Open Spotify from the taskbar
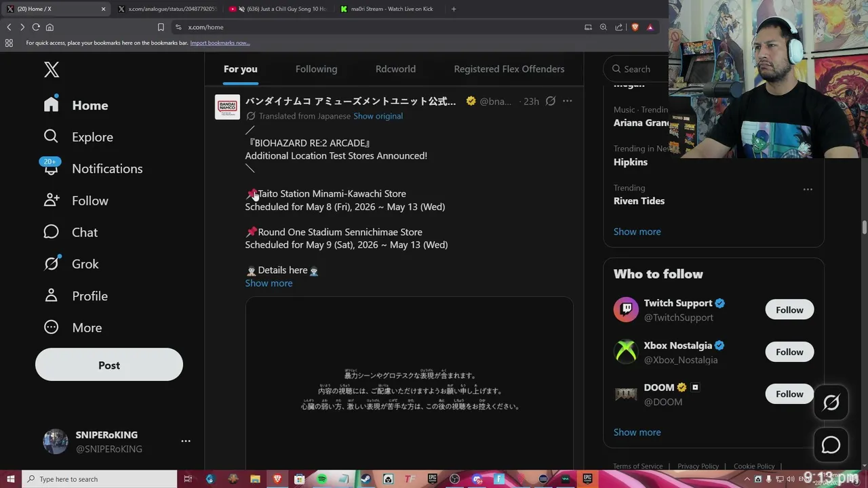 pyautogui.click(x=321, y=479)
